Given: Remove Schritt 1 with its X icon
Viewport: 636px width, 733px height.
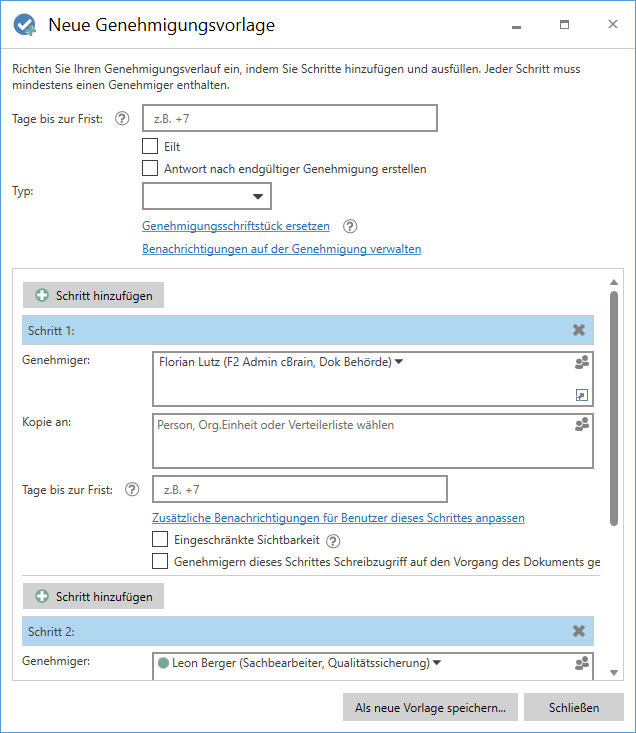Looking at the screenshot, I should click(579, 330).
